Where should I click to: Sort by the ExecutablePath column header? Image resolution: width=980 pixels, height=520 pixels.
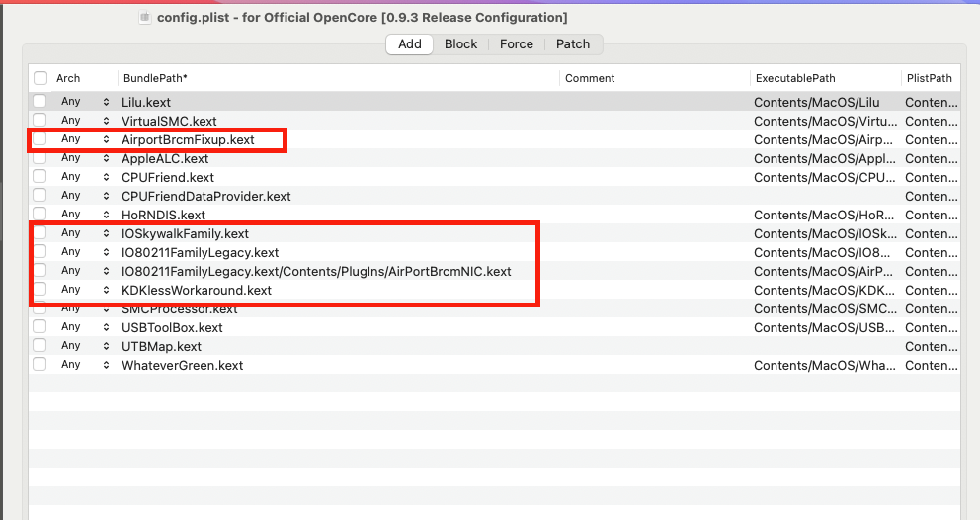[795, 78]
